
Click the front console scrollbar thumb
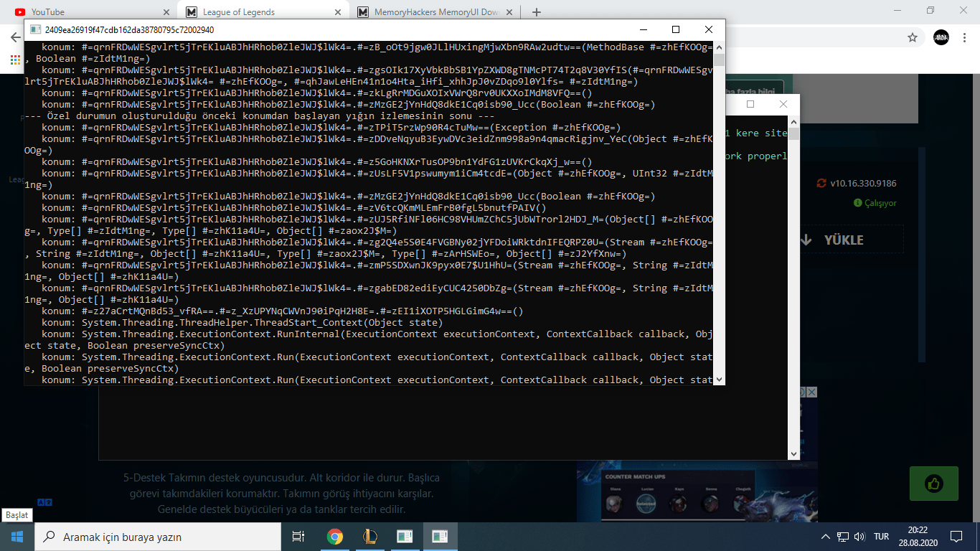[719, 60]
